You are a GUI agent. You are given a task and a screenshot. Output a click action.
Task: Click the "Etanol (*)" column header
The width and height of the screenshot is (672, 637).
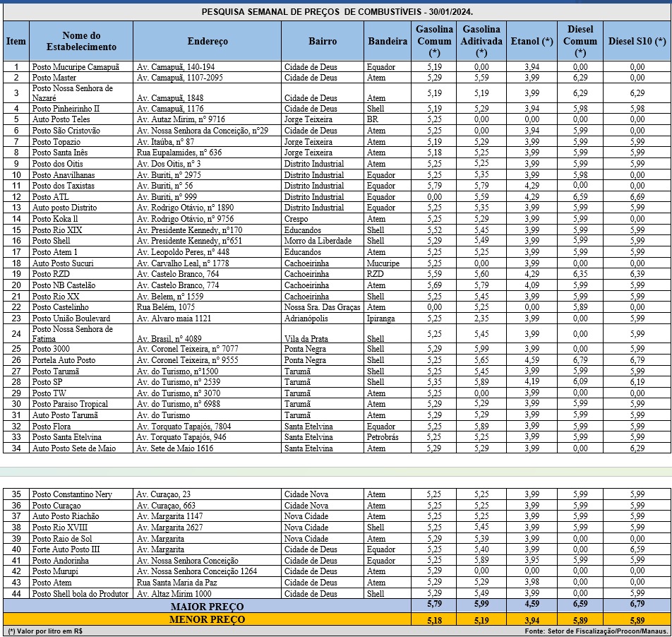pyautogui.click(x=532, y=42)
